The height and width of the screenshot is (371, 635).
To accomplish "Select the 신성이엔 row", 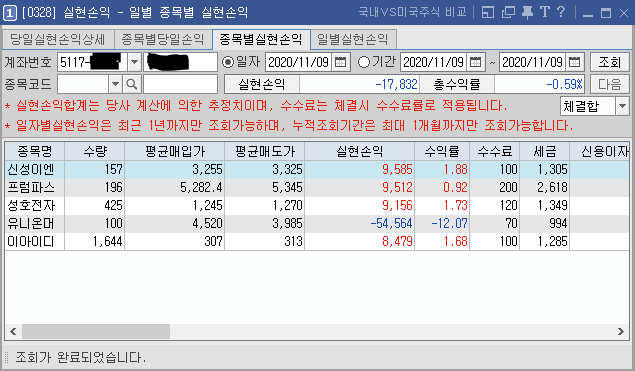I will tap(317, 170).
